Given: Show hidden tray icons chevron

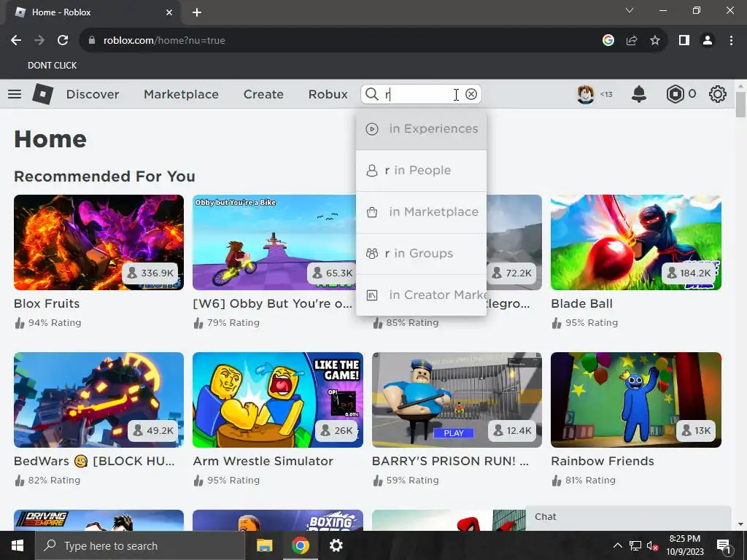Looking at the screenshot, I should coord(617,545).
